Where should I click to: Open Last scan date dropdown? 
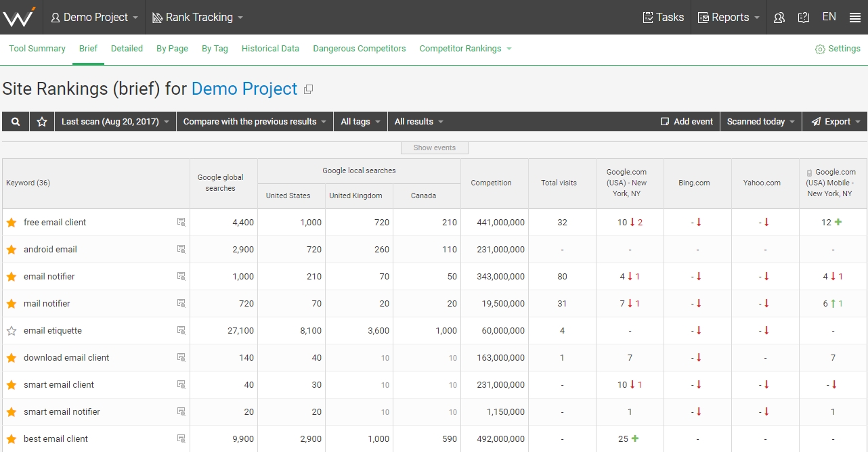click(x=115, y=122)
